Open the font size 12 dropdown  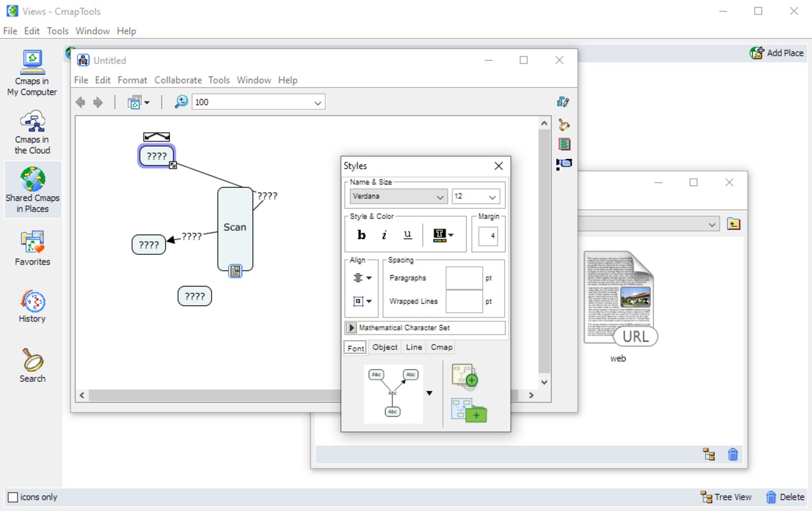[475, 197]
